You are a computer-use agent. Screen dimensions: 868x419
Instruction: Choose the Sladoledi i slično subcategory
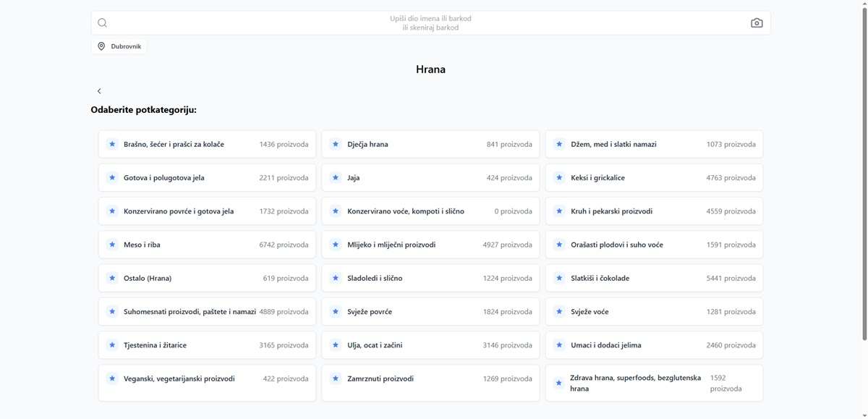pyautogui.click(x=430, y=278)
